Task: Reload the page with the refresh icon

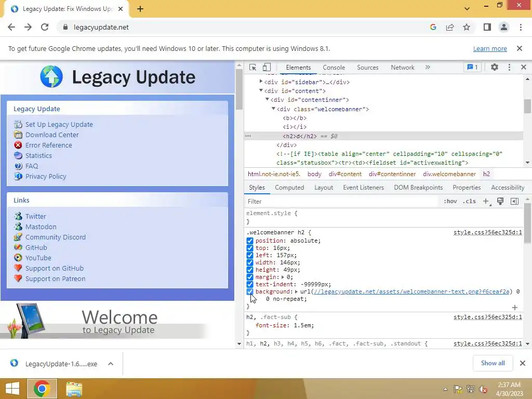Action: click(x=45, y=27)
